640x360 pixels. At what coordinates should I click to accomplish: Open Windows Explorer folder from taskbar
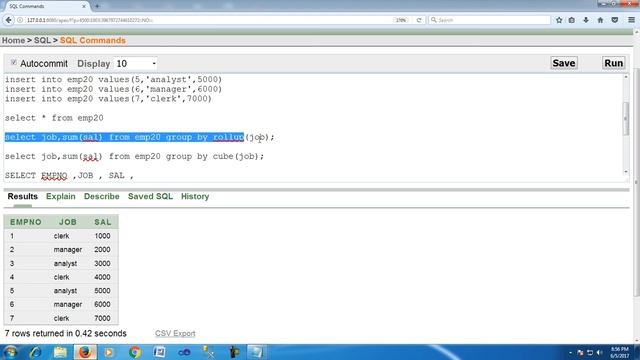coord(60,352)
